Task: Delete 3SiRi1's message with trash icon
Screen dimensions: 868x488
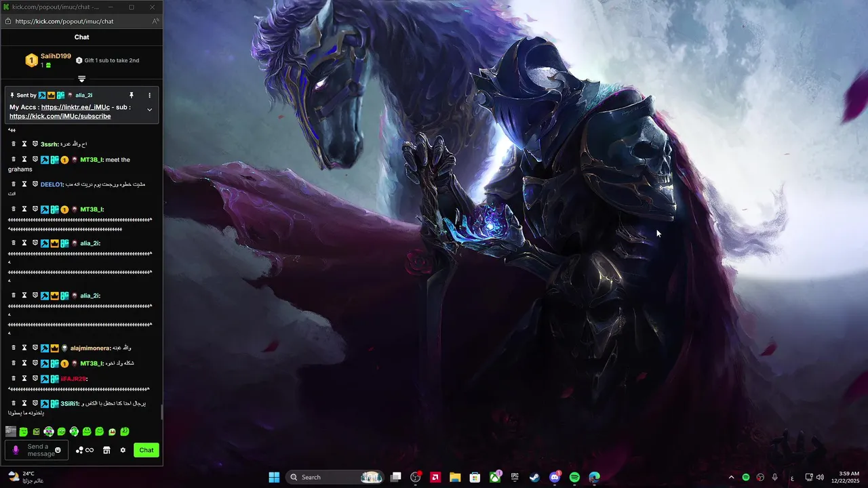Action: click(x=13, y=403)
